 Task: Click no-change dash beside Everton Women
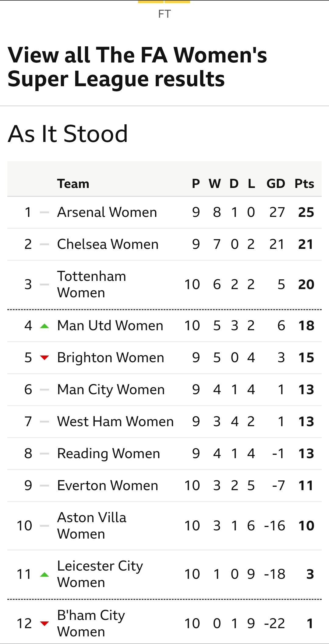point(44,486)
